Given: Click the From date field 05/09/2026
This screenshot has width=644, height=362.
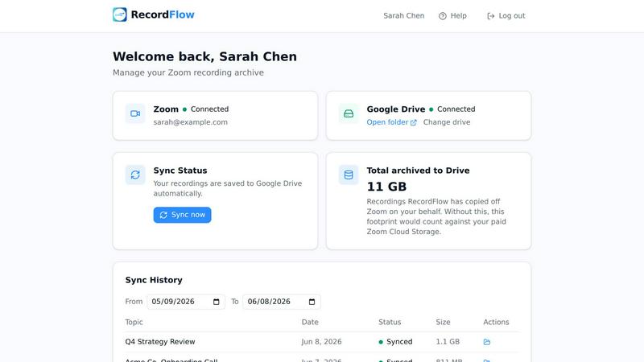Looking at the screenshot, I should coord(186,302).
